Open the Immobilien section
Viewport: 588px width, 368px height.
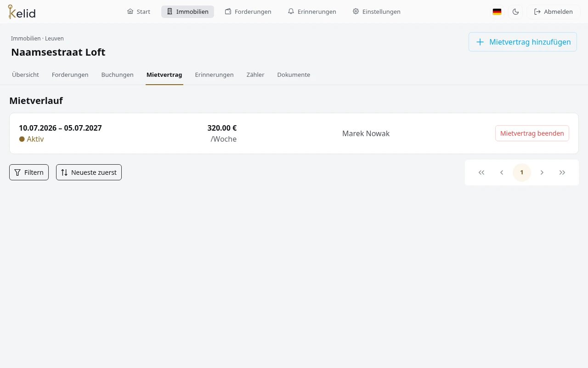[x=187, y=12]
